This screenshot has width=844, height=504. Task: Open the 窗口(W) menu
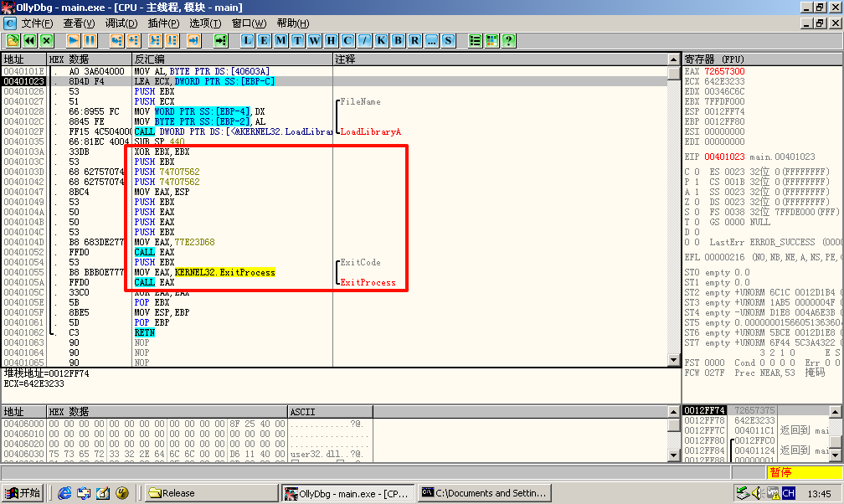pos(249,23)
